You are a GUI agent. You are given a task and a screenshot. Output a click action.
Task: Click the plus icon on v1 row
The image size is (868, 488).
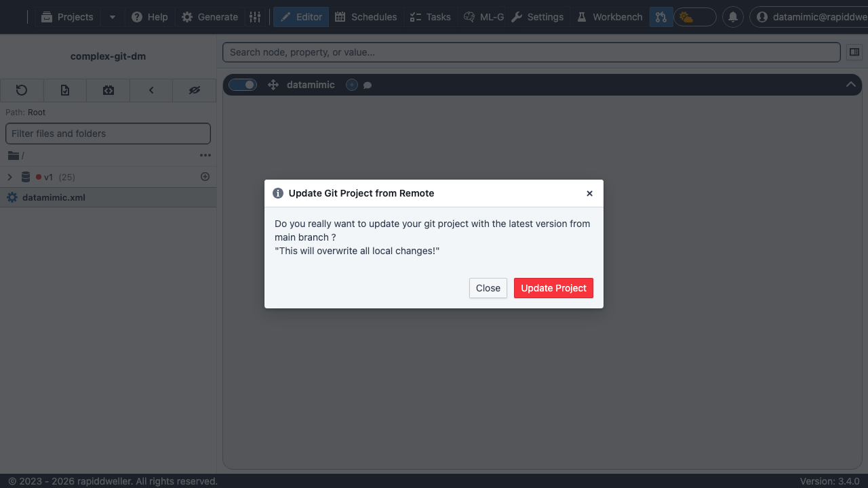[x=205, y=177]
